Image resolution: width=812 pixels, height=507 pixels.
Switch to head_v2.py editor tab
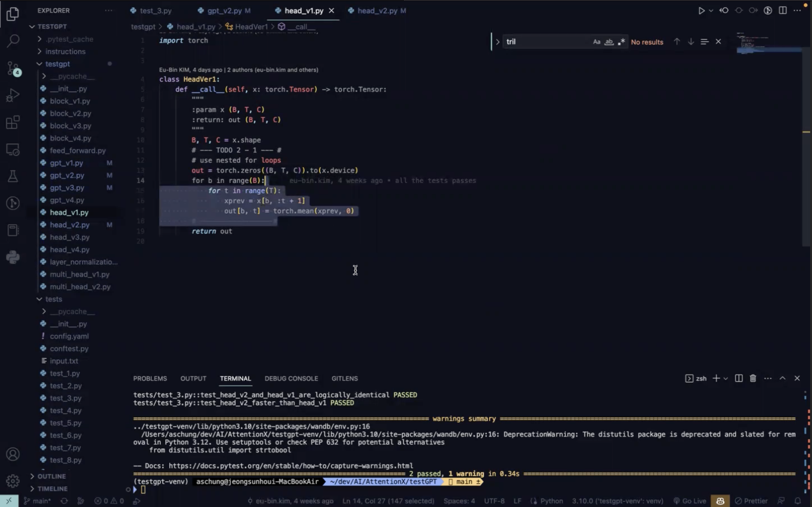378,11
